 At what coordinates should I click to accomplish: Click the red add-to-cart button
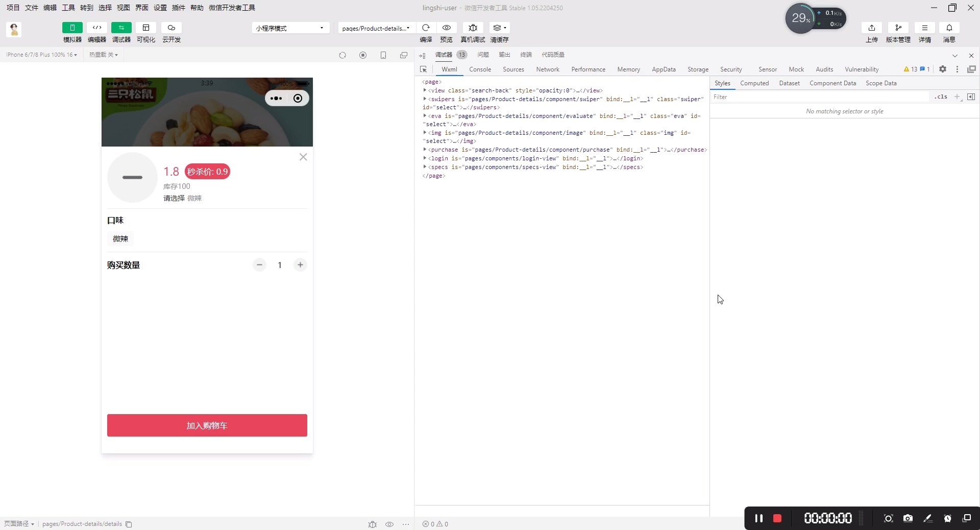(x=207, y=425)
